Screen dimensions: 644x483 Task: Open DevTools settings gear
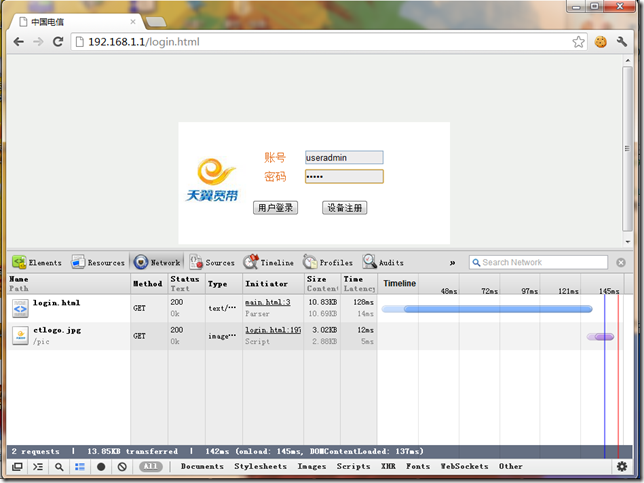[622, 467]
